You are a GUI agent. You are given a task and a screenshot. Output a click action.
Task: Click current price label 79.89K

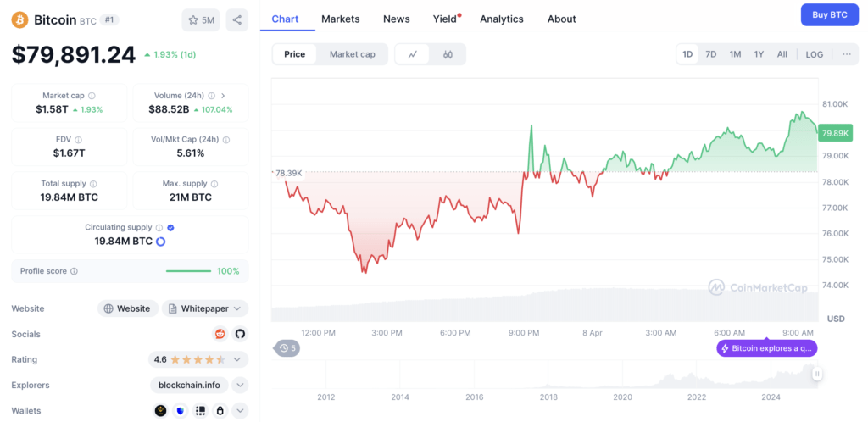[837, 133]
